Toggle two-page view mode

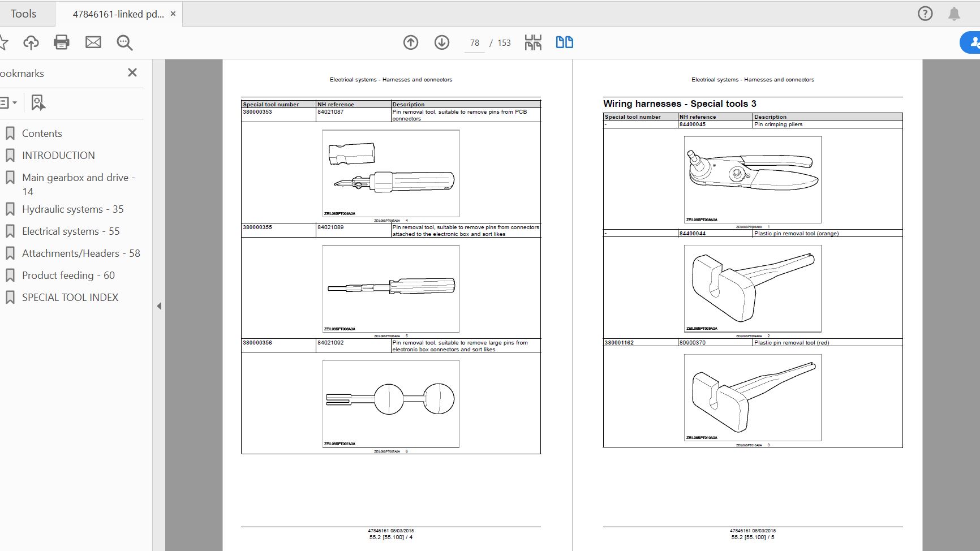pos(564,42)
